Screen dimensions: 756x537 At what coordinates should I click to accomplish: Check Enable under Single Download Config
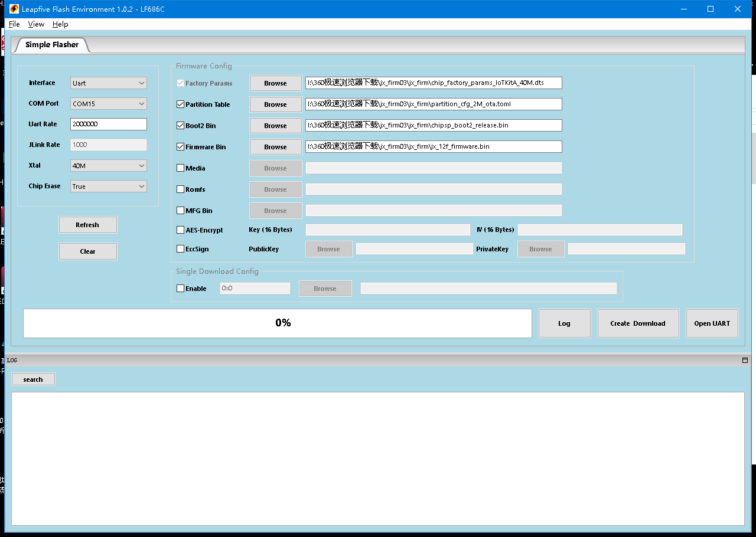click(181, 289)
